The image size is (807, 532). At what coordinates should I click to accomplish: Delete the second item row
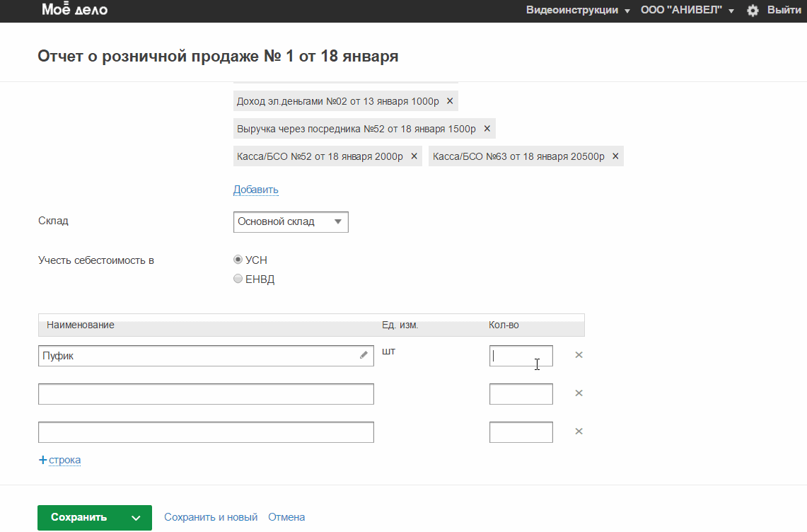pos(579,393)
